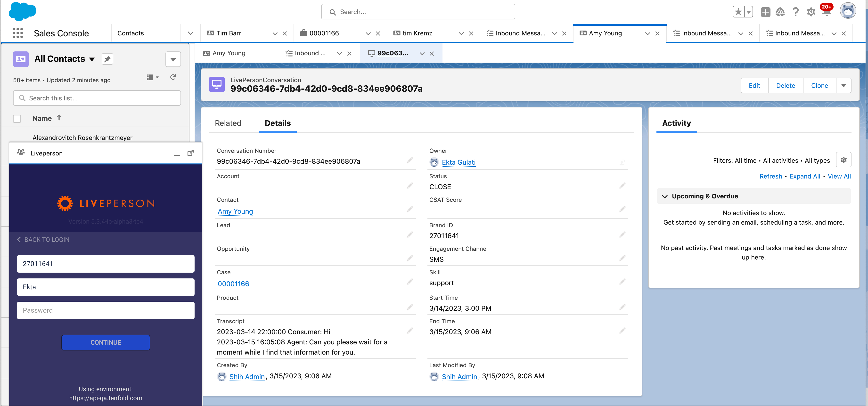Open the Help question mark
Viewport: 868px width, 406px height.
(795, 12)
